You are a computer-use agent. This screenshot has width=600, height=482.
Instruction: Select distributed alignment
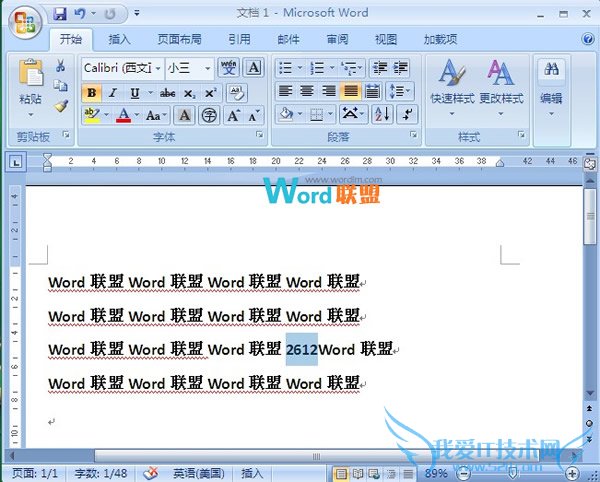point(372,91)
